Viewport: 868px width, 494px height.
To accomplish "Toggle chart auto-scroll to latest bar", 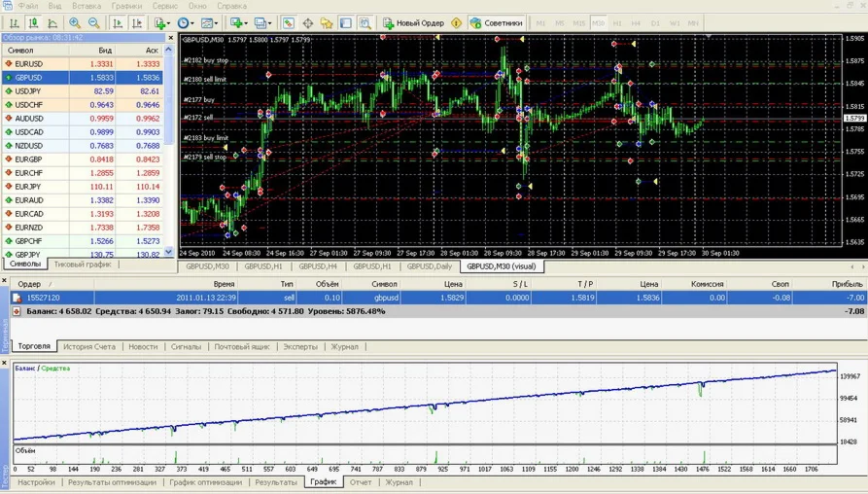I will point(118,23).
